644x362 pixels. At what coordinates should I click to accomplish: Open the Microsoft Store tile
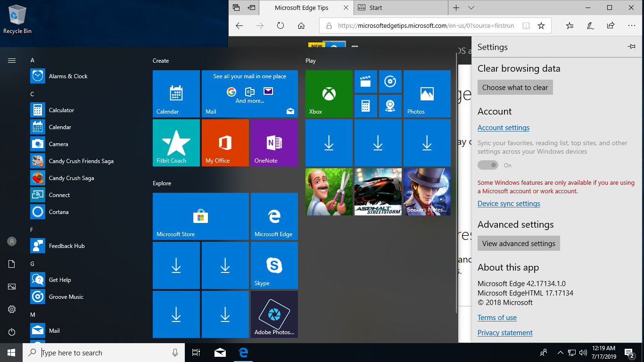201,216
